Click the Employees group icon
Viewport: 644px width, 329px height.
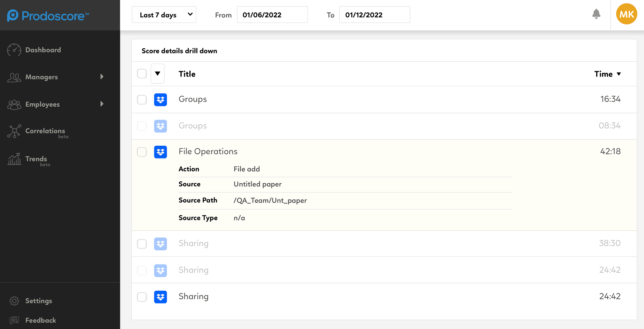(x=14, y=104)
